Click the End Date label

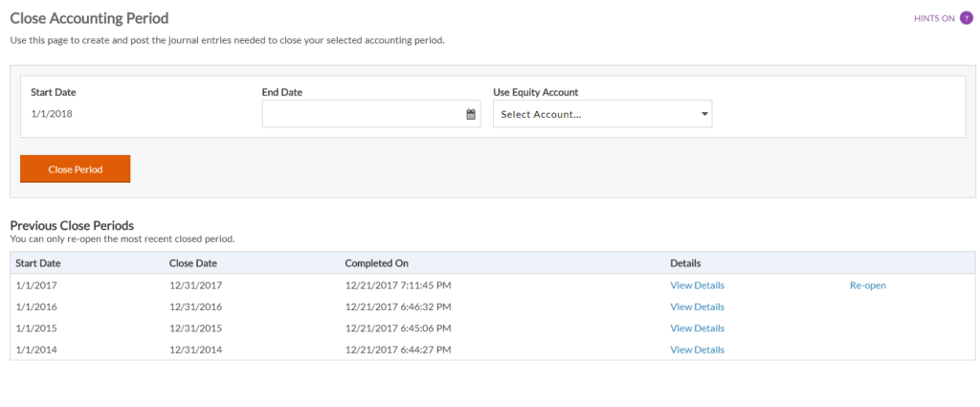point(282,92)
